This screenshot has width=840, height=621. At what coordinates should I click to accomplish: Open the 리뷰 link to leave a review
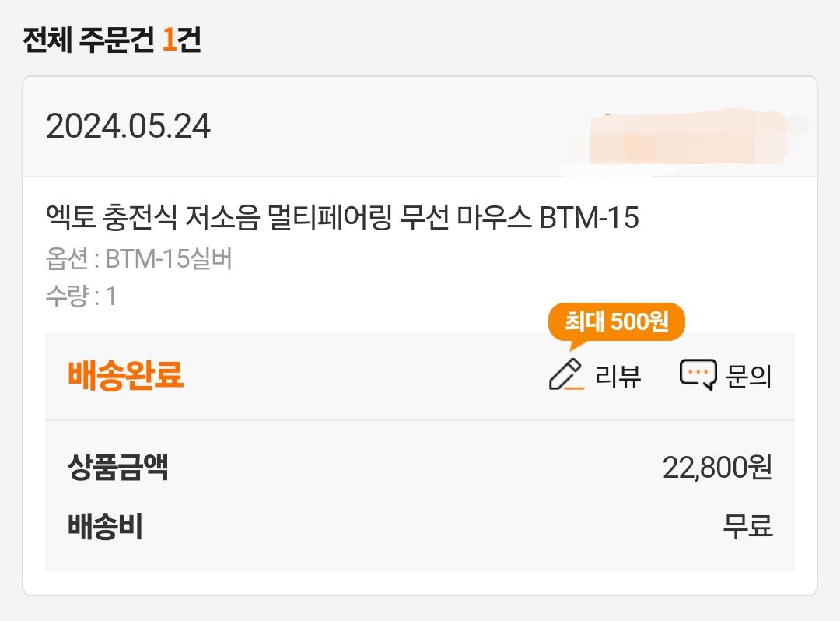tap(618, 375)
